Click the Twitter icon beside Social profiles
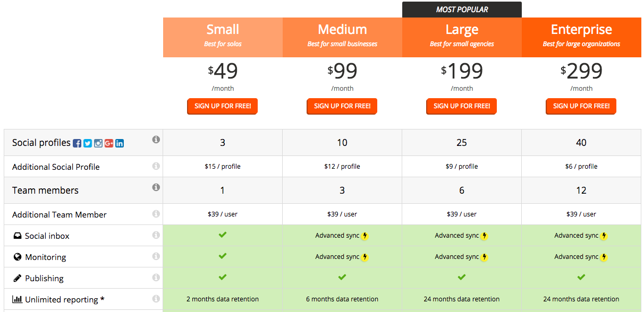644x312 pixels. [88, 143]
